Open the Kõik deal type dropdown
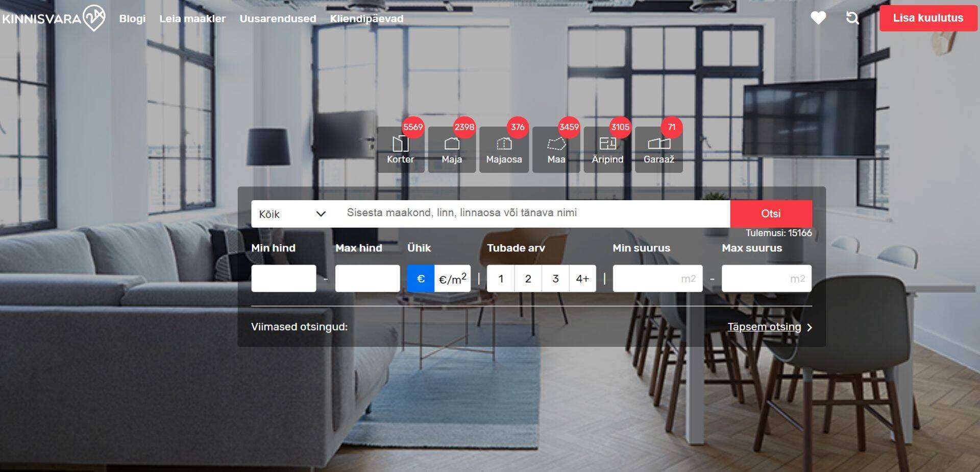This screenshot has width=980, height=472. pyautogui.click(x=292, y=214)
